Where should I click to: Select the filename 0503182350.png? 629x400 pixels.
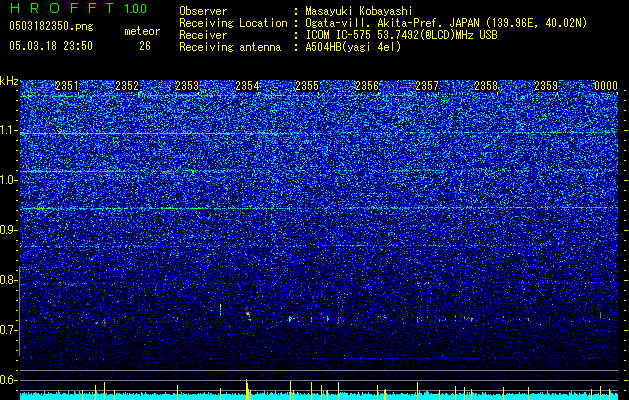[51, 27]
